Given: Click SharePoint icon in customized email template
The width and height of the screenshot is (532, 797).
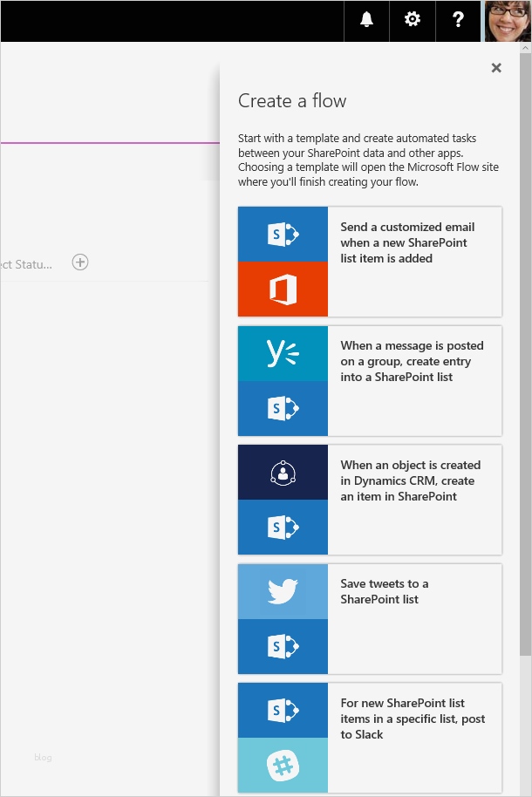Looking at the screenshot, I should click(283, 235).
